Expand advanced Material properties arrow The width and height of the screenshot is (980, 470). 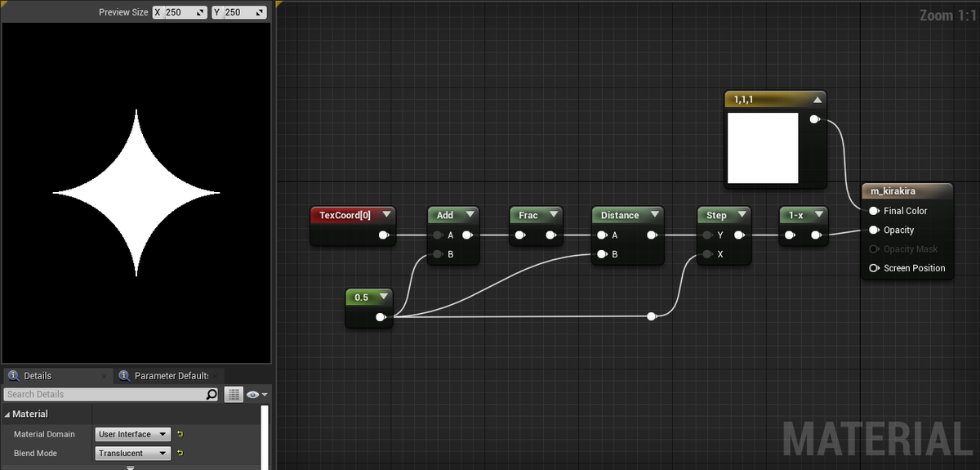point(130,468)
